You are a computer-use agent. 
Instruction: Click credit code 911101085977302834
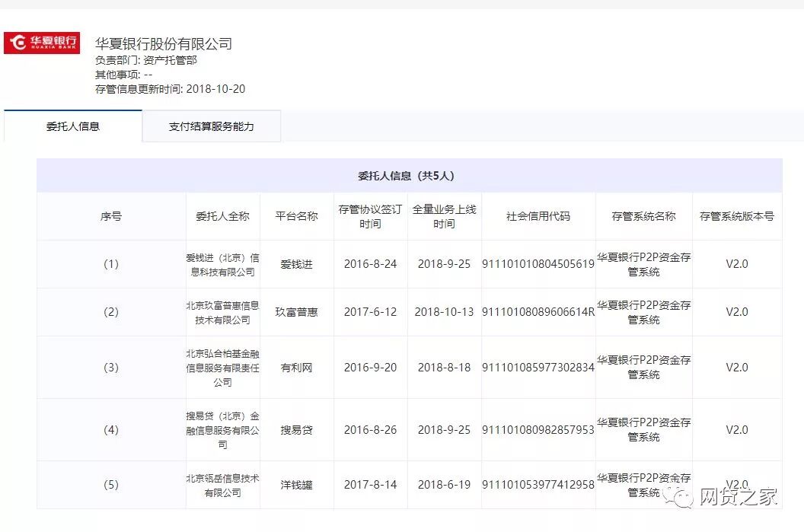(538, 368)
